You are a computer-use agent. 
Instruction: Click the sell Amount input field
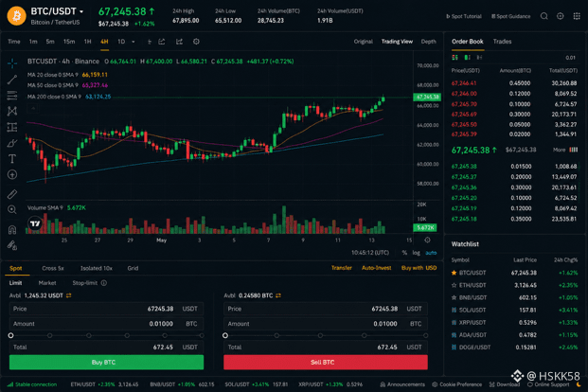[326, 324]
